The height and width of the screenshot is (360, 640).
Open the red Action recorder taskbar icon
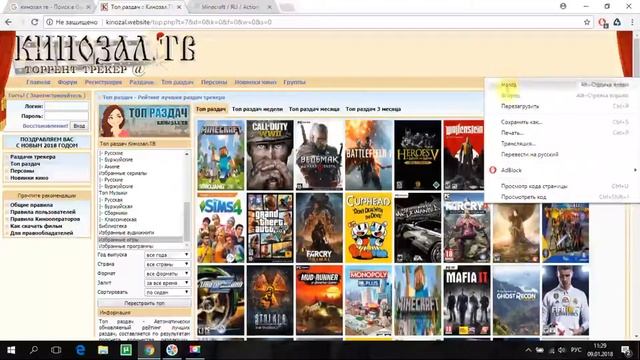click(x=195, y=350)
